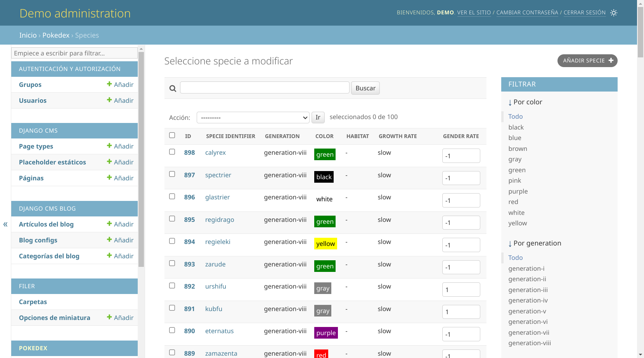Collapse the sidebar with the double-chevron icon
The image size is (644, 358).
tap(5, 224)
